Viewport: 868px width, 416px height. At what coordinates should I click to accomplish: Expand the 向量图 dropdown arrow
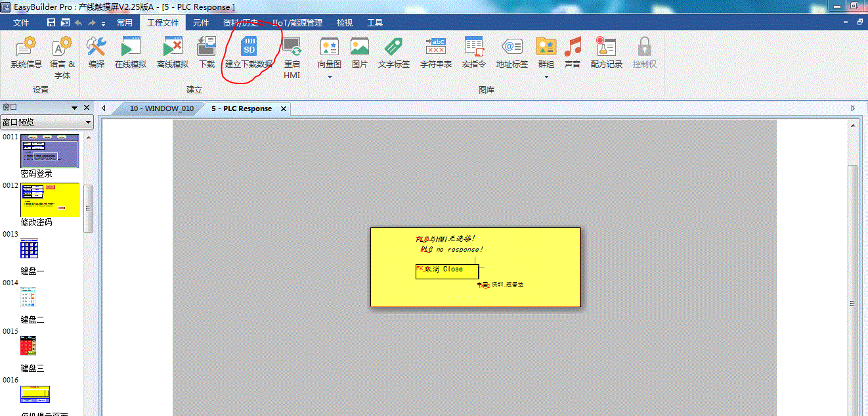pos(330,77)
